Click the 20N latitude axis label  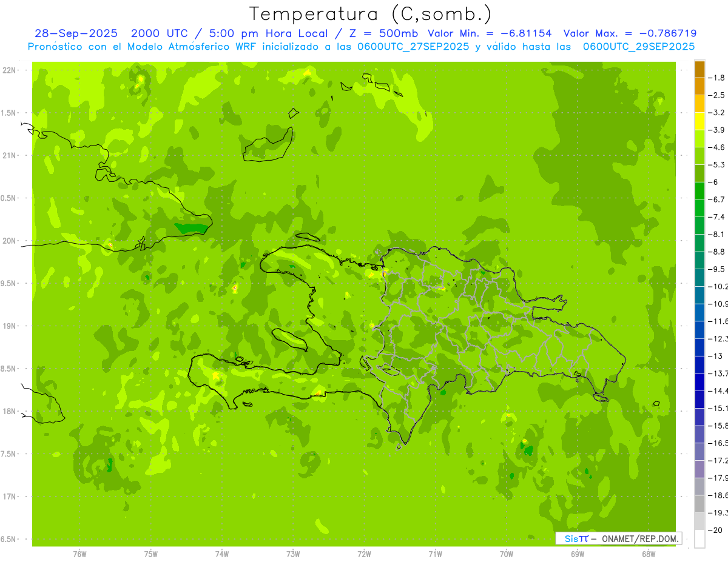point(10,241)
